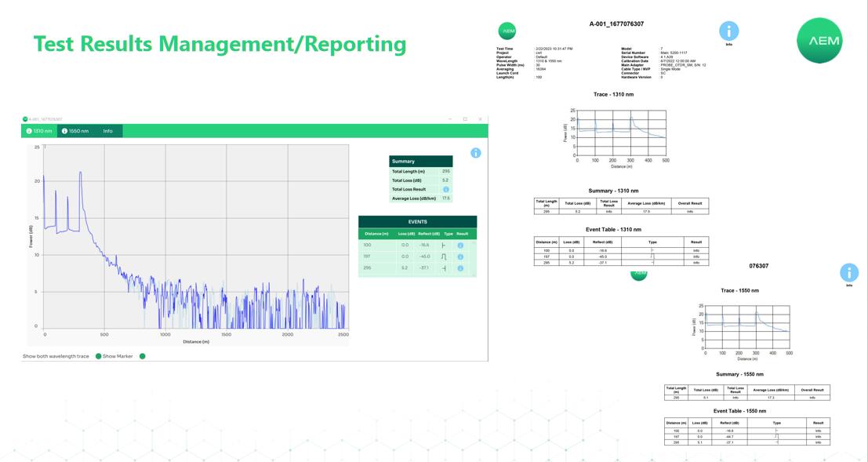This screenshot has width=868, height=462.
Task: Switch to the 1310 nm tab
Action: [38, 131]
